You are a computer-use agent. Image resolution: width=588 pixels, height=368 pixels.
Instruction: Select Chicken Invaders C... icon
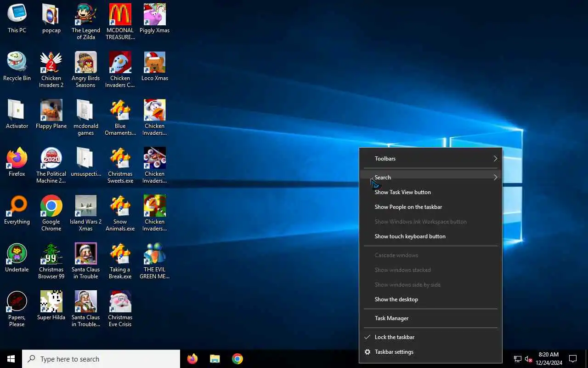click(120, 69)
